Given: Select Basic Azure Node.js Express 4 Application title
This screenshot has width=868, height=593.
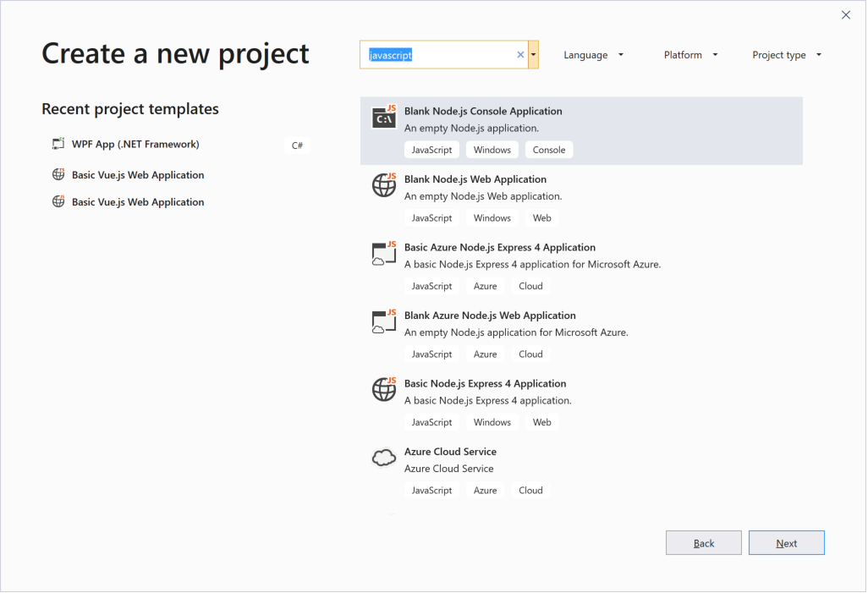Looking at the screenshot, I should point(500,248).
